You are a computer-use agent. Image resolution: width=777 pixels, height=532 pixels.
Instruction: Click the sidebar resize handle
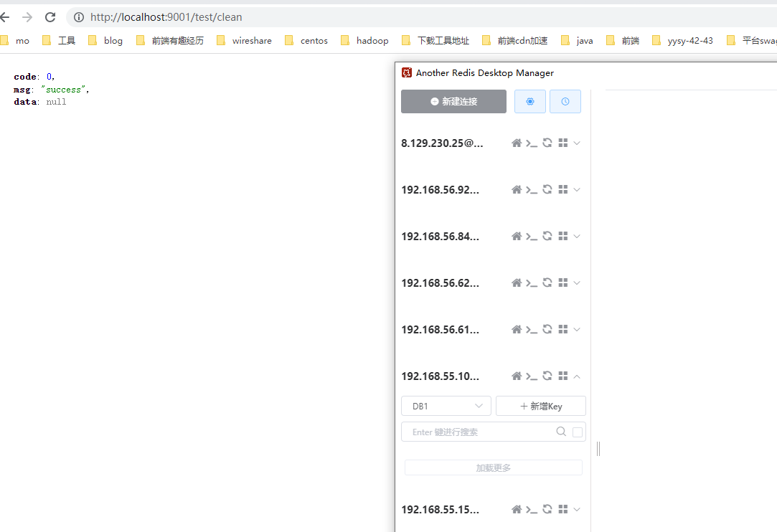(598, 449)
